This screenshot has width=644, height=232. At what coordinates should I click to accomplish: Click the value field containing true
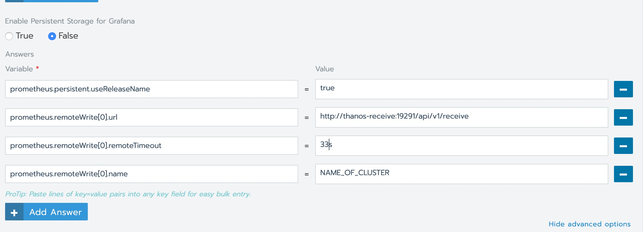[x=461, y=89]
